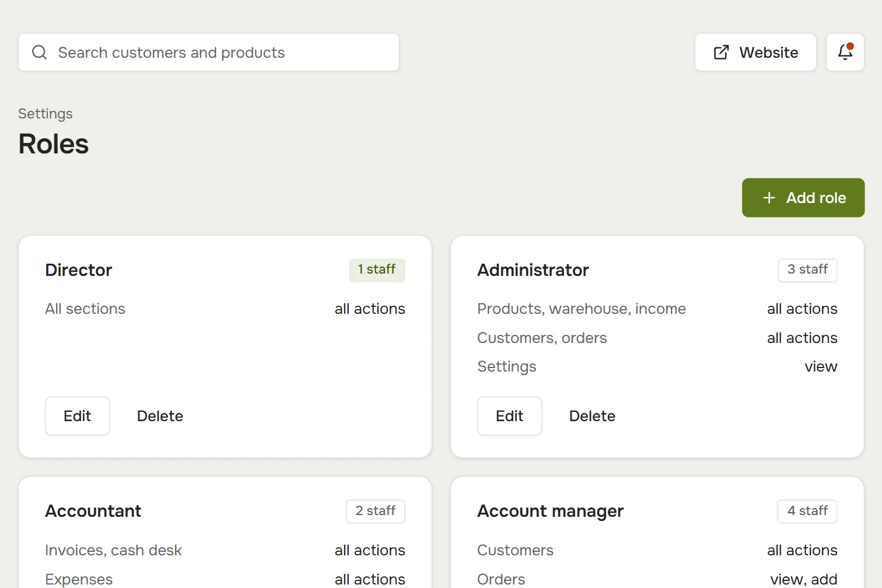882x588 pixels.
Task: Click Customers, orders permission row
Action: coord(657,338)
